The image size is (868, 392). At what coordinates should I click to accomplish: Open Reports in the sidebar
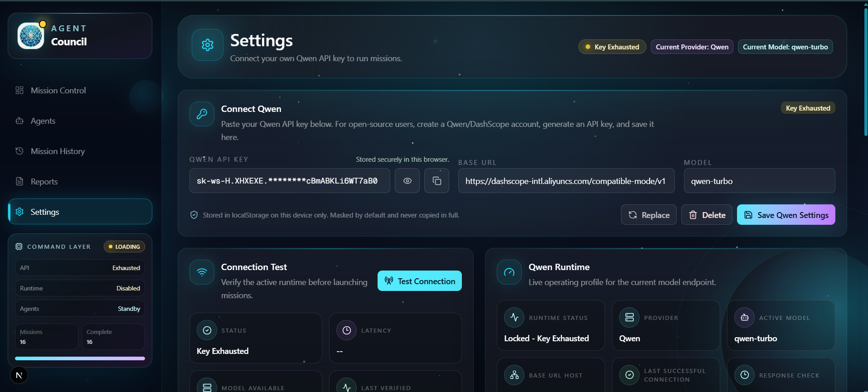click(x=80, y=182)
